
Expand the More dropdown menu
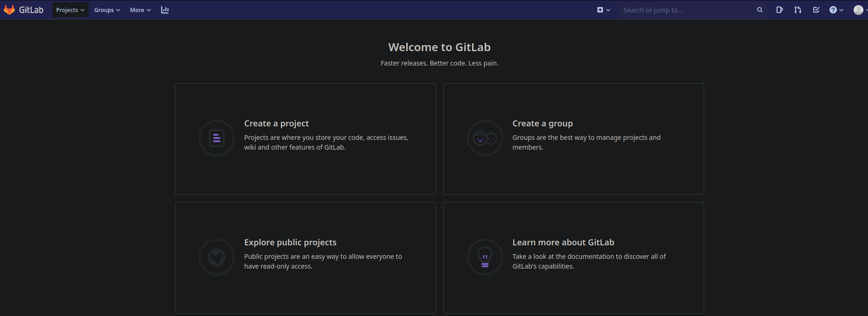[x=140, y=10]
